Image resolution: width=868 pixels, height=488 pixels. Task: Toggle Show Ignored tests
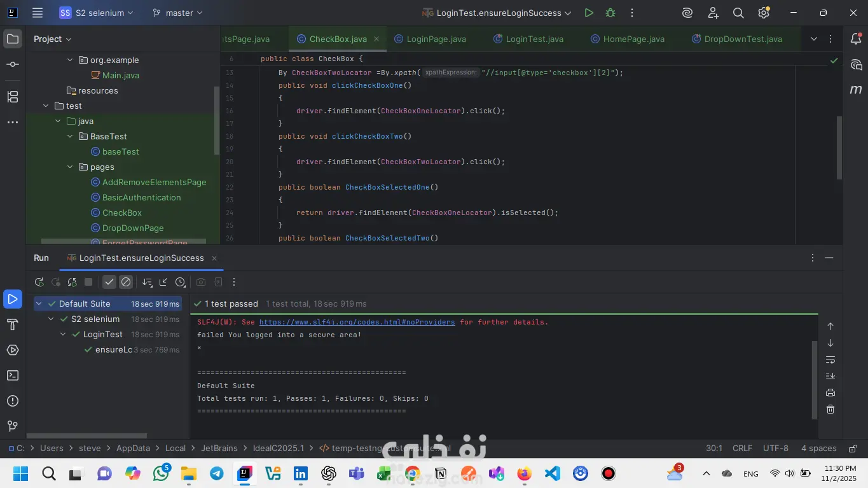[x=126, y=282]
